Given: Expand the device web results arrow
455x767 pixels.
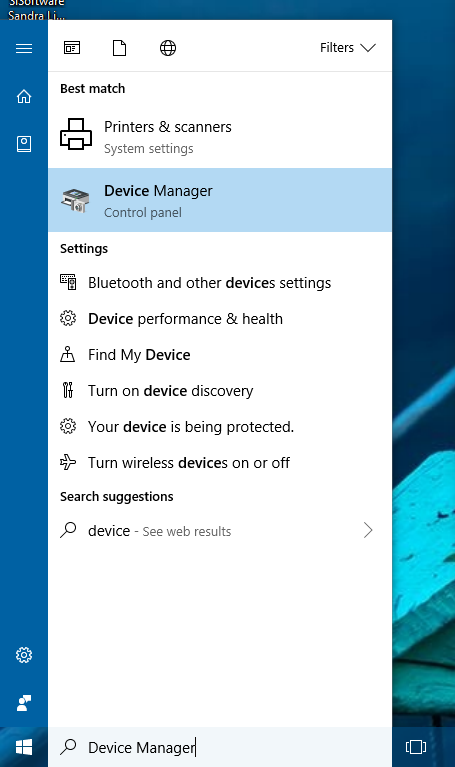Looking at the screenshot, I should pos(368,530).
